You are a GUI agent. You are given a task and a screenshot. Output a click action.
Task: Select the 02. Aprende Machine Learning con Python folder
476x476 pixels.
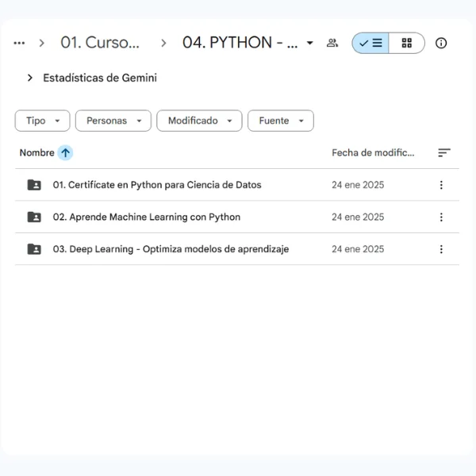147,217
